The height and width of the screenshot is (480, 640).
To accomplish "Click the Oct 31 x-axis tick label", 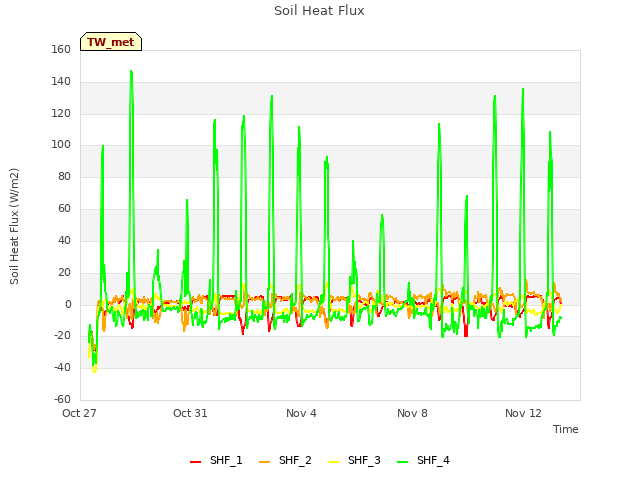I will coord(190,413).
